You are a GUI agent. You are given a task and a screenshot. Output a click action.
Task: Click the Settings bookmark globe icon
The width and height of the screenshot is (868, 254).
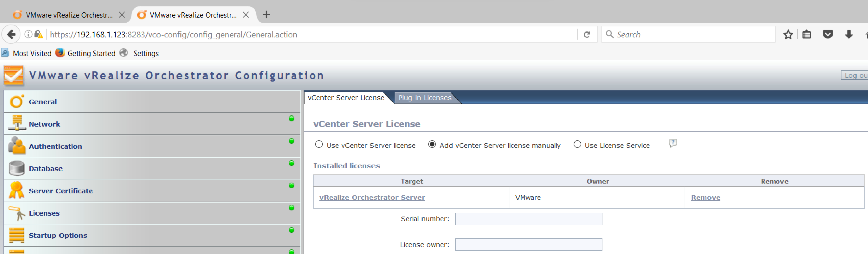coord(124,53)
